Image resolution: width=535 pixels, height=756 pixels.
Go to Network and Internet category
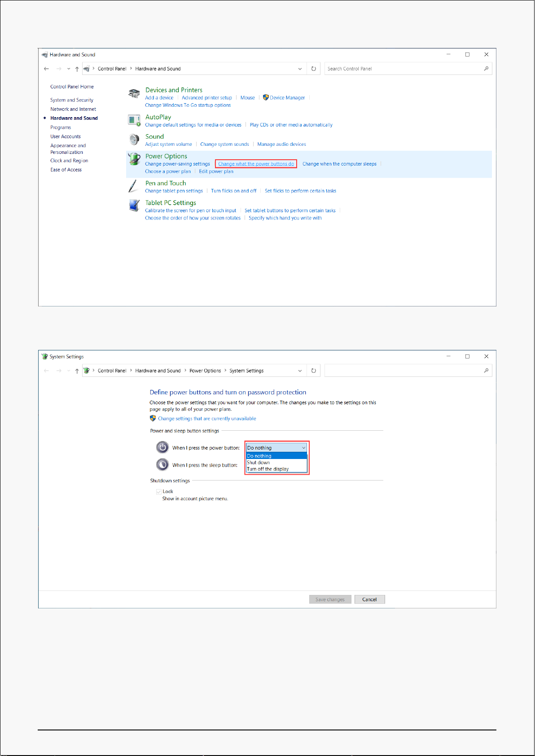[73, 109]
